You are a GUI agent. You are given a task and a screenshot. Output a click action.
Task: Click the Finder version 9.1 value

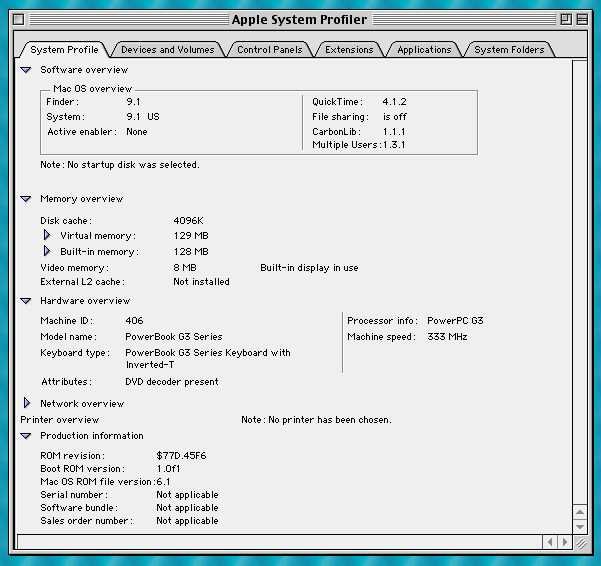pyautogui.click(x=133, y=102)
